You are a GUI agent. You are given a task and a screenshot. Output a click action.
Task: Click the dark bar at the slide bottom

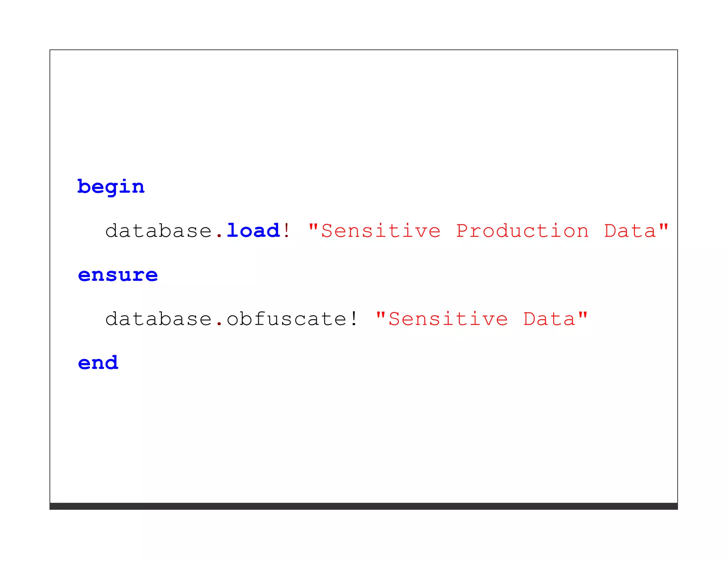[363, 506]
